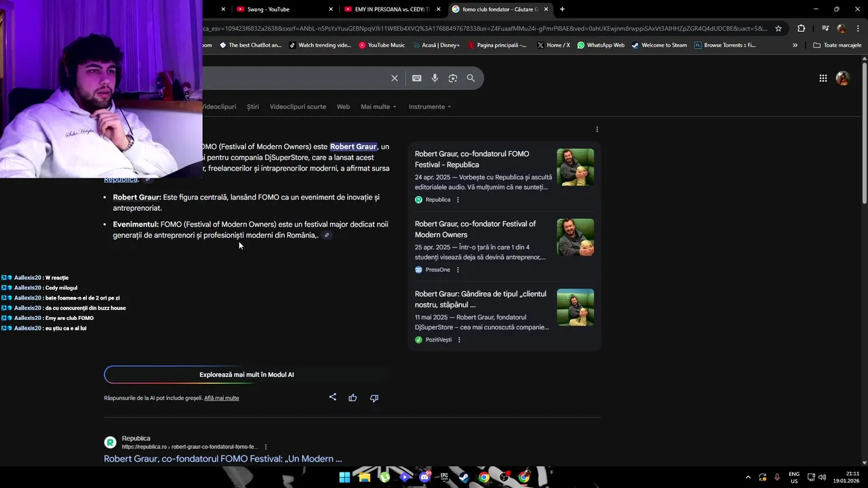Click thumbnail of the PressOne source card

pos(575,237)
